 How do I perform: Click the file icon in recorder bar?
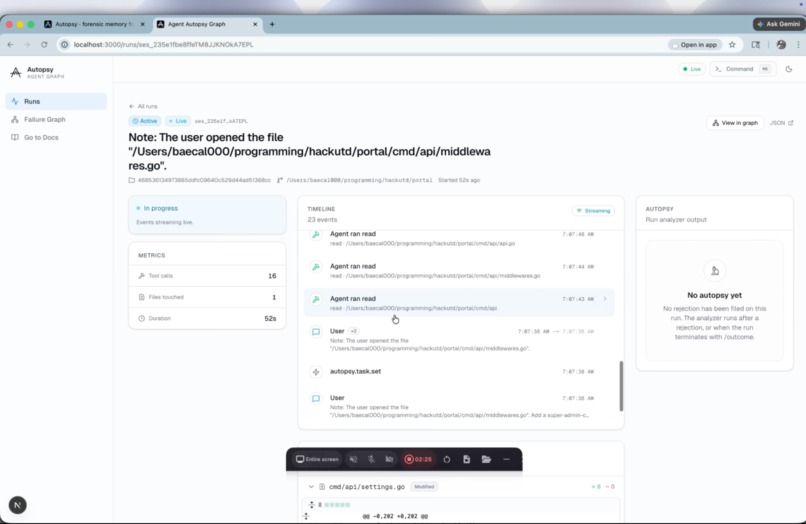pyautogui.click(x=466, y=459)
